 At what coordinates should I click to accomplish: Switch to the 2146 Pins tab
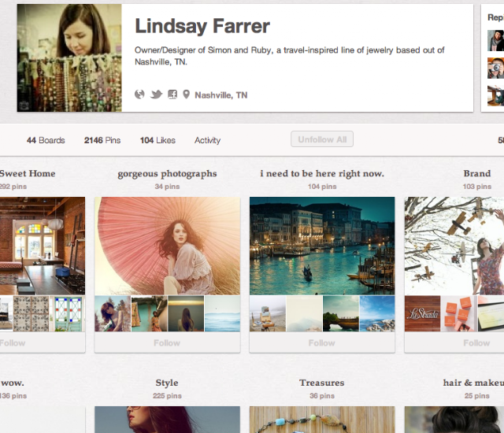pos(102,140)
